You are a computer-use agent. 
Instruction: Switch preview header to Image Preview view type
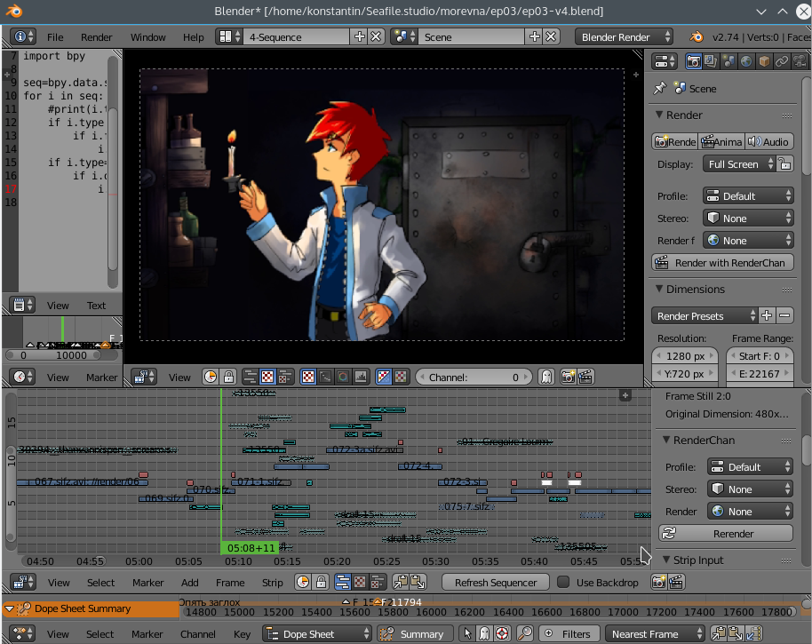tap(267, 377)
